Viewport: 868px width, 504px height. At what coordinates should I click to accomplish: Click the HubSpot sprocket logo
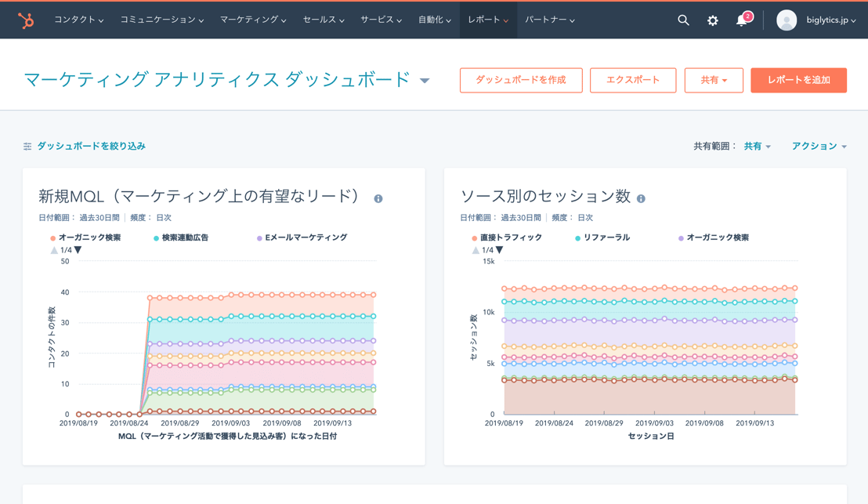pyautogui.click(x=26, y=20)
